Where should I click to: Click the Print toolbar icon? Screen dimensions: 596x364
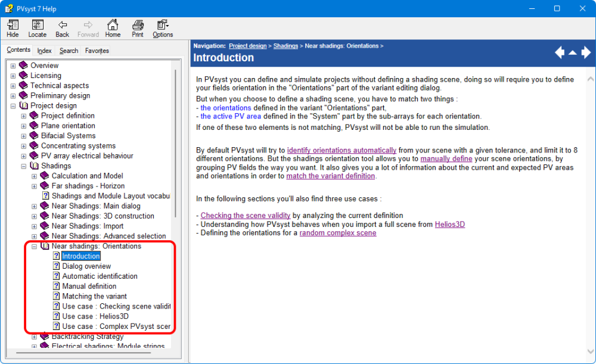coord(138,28)
